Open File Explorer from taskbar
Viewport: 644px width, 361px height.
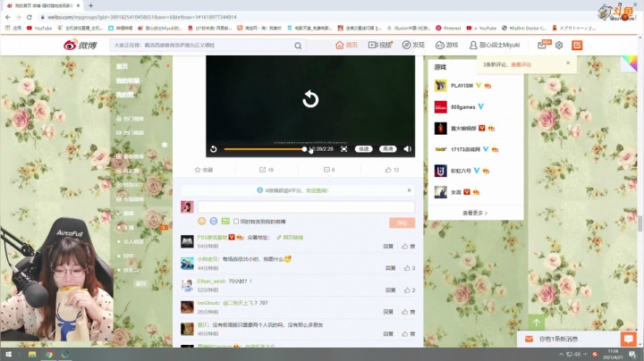32,354
